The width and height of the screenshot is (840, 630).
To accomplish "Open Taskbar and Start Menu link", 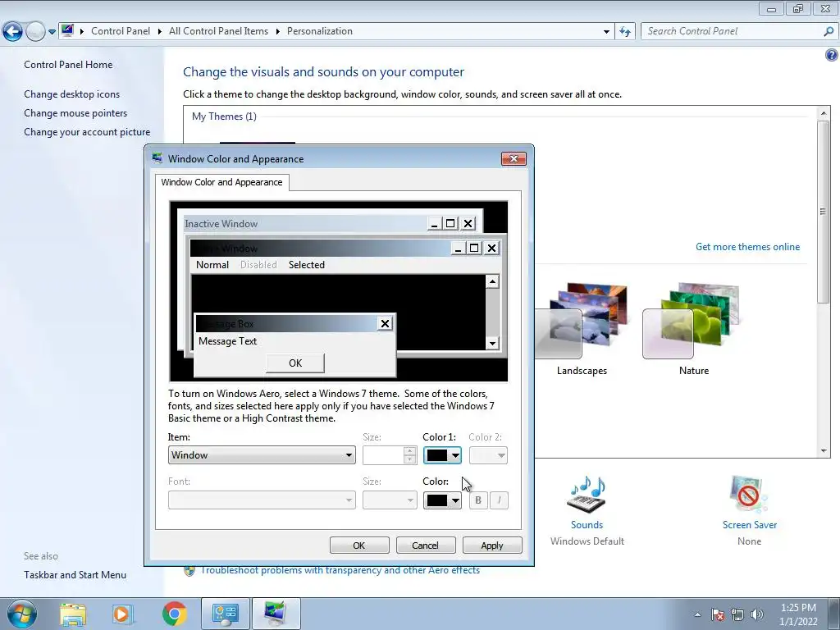I will [75, 575].
